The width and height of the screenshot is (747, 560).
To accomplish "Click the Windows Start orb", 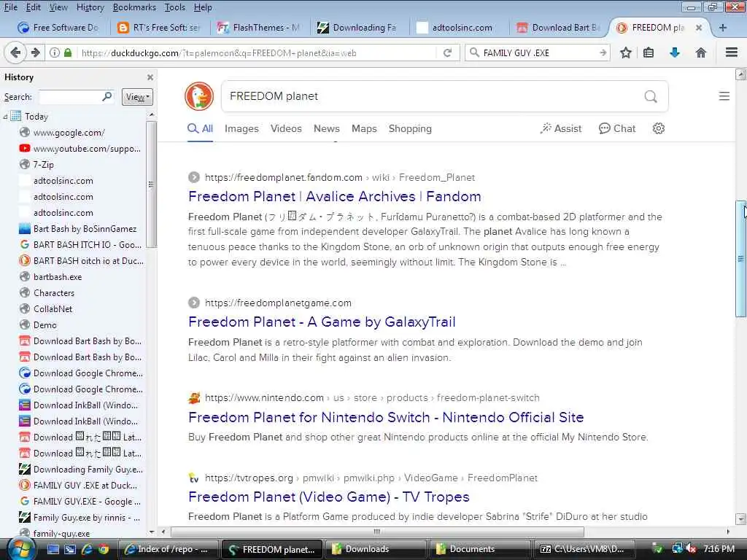I will tap(20, 548).
